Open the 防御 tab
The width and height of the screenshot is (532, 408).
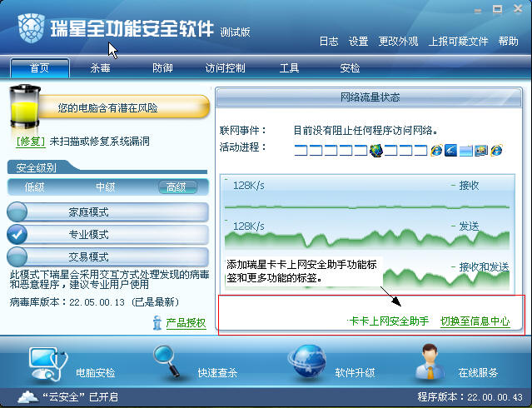[162, 68]
